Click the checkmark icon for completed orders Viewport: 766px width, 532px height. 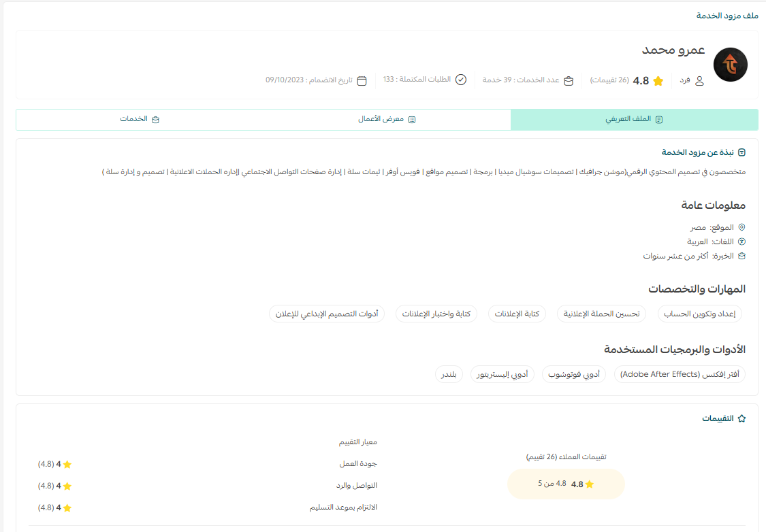pos(461,80)
